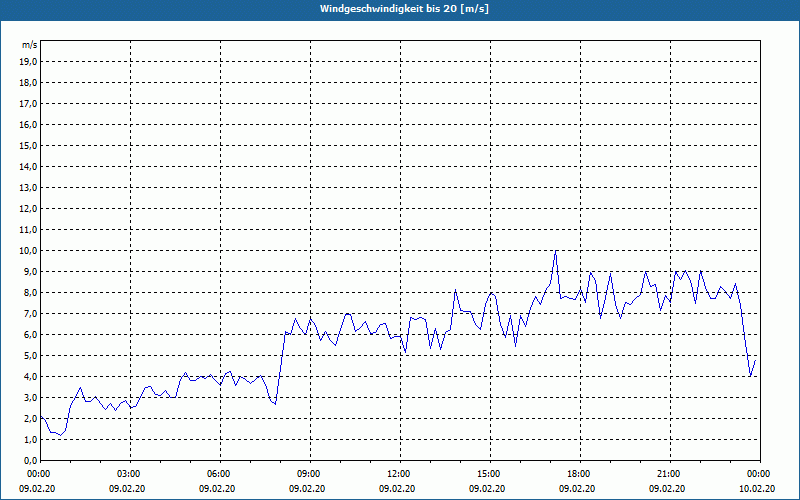Click the '5,0' y-axis label
This screenshot has width=800, height=500.
(x=31, y=356)
